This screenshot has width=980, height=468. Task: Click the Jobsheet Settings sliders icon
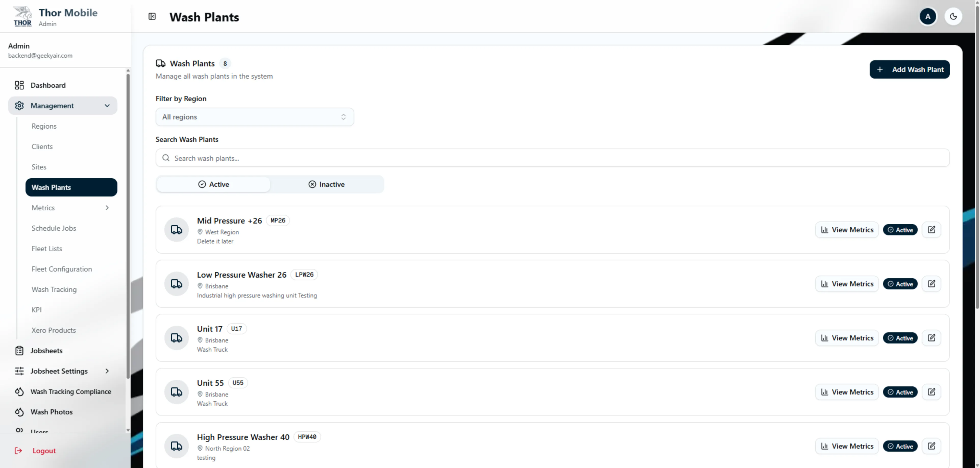click(x=19, y=371)
